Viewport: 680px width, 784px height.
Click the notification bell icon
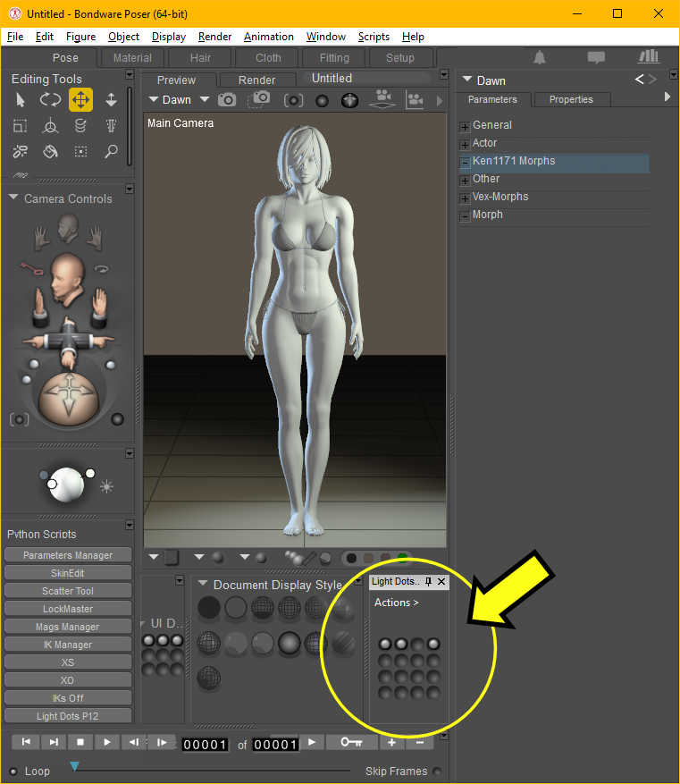[x=540, y=57]
